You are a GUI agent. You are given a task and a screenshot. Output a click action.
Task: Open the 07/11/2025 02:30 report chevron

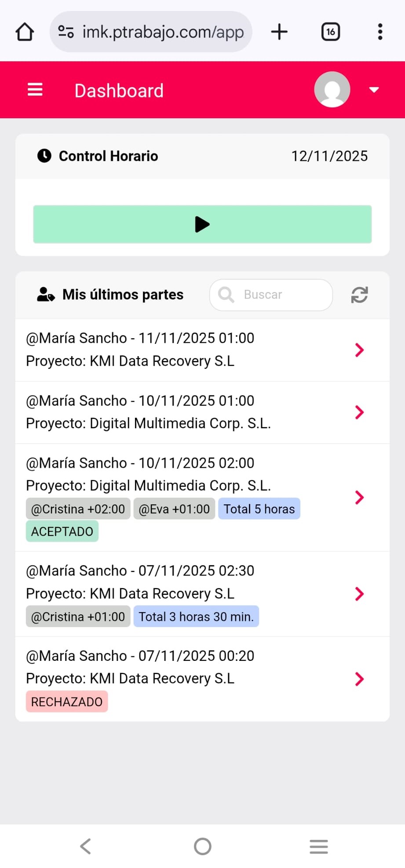359,594
